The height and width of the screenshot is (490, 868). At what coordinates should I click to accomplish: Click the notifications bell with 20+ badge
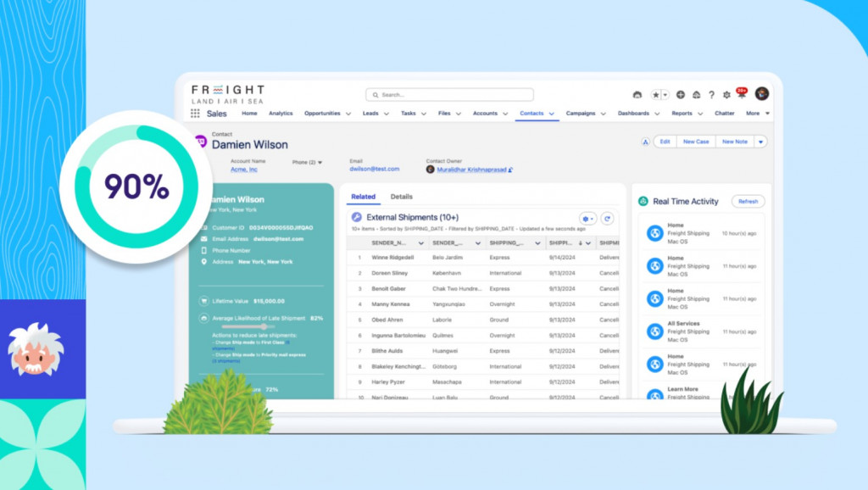(x=740, y=94)
